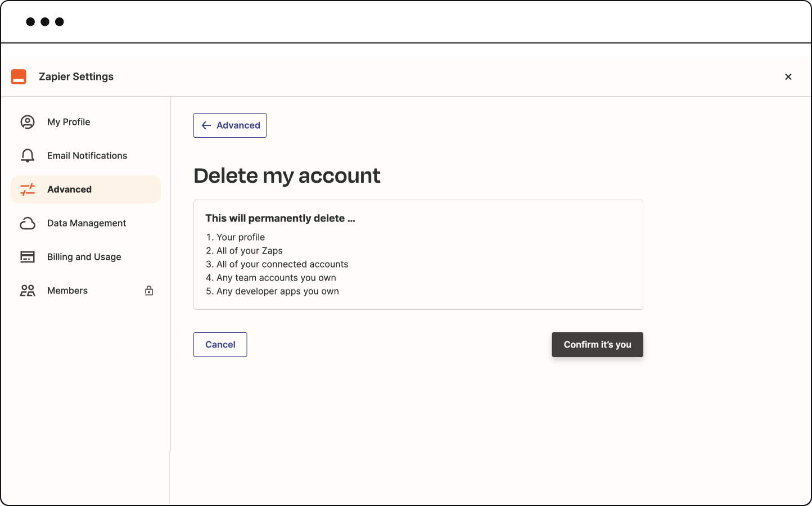Viewport: 812px width, 506px height.
Task: Click 'Any team accounts you own' item
Action: tap(271, 278)
